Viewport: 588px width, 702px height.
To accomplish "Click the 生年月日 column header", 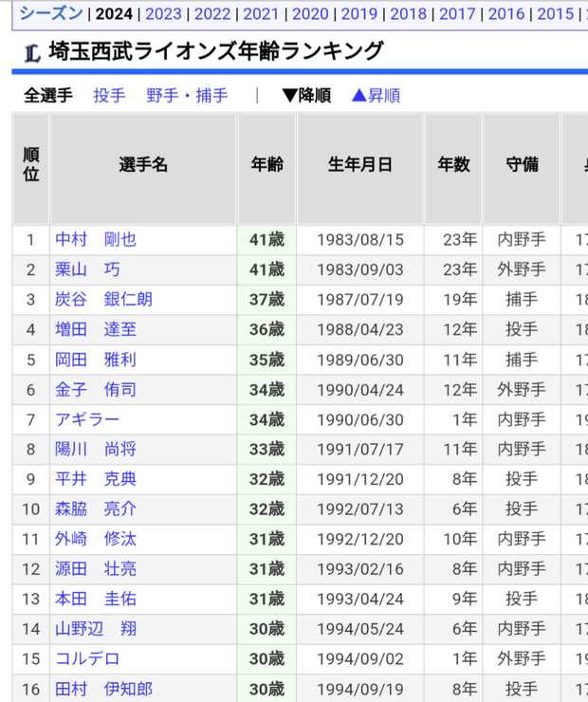I will 359,165.
